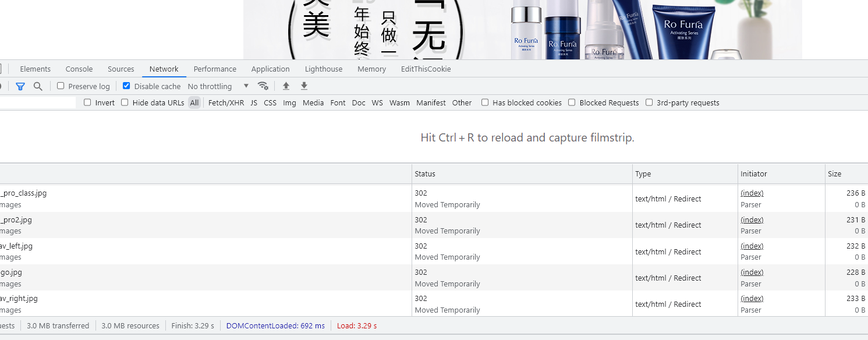
Task: Switch to the Console tab
Action: pos(79,69)
